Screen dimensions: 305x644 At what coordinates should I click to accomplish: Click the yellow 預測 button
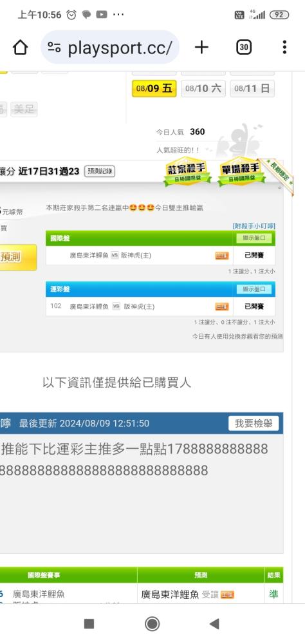pyautogui.click(x=17, y=258)
